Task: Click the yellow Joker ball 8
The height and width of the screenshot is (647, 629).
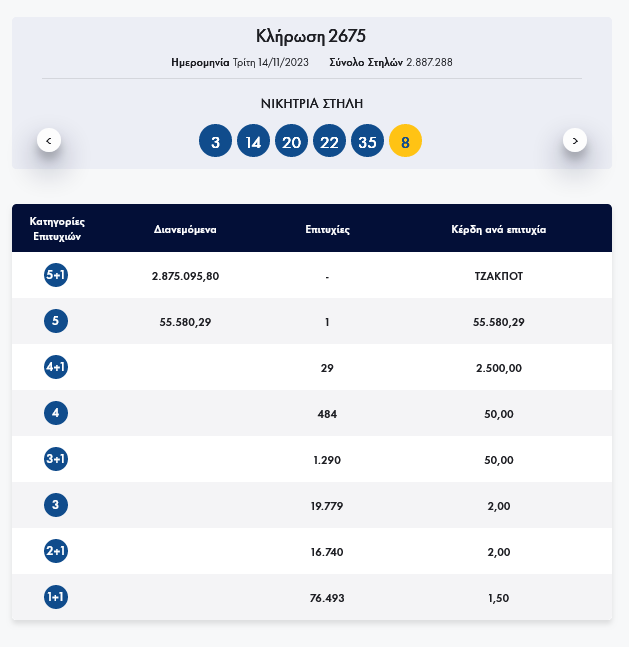Action: pyautogui.click(x=405, y=141)
